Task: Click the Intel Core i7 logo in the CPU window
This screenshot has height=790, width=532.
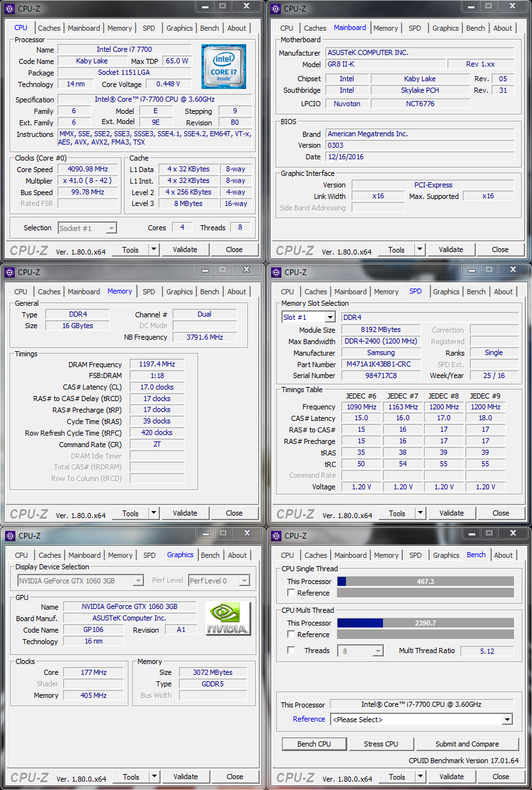Action: tap(224, 67)
